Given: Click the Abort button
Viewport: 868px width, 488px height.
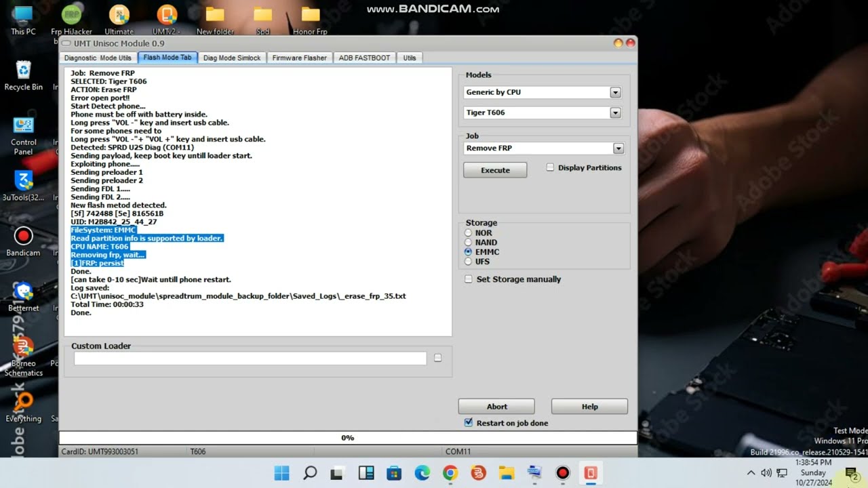Looking at the screenshot, I should [x=496, y=407].
